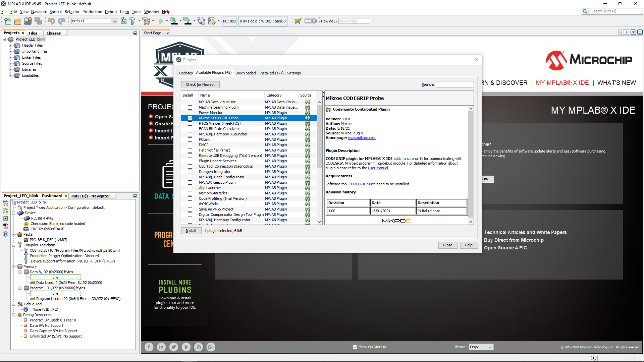Open the Microchip shopping cart icon
Viewport: 644px width, 362px height.
298,21
